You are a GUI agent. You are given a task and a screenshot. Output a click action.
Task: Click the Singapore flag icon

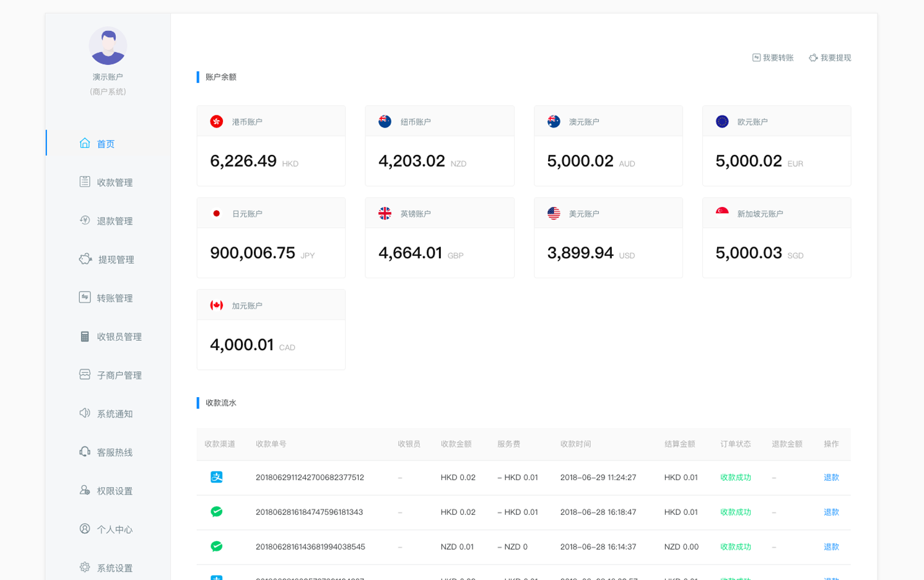click(722, 213)
